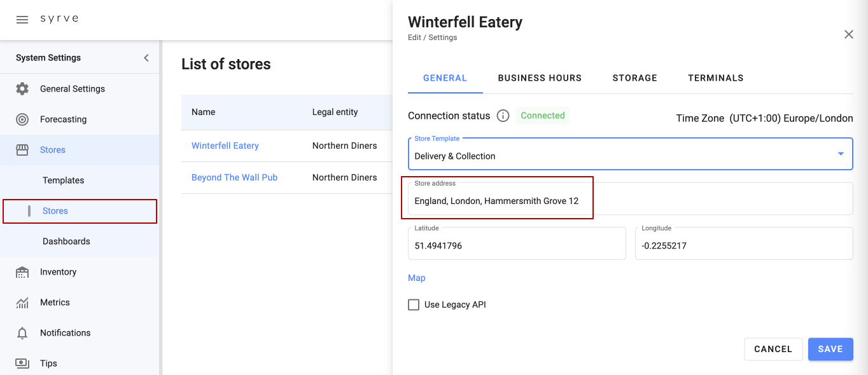
Task: Open the Dashboards submenu item
Action: [x=66, y=242]
